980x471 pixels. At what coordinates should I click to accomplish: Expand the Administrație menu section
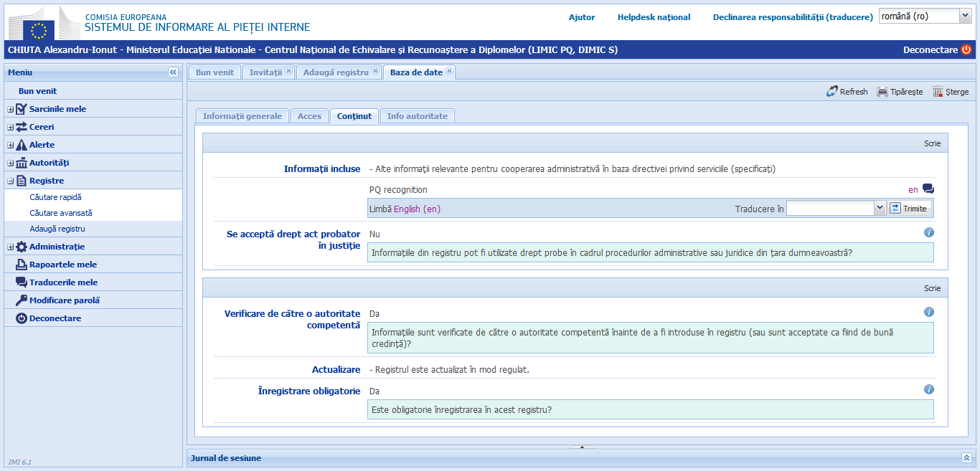pos(11,247)
